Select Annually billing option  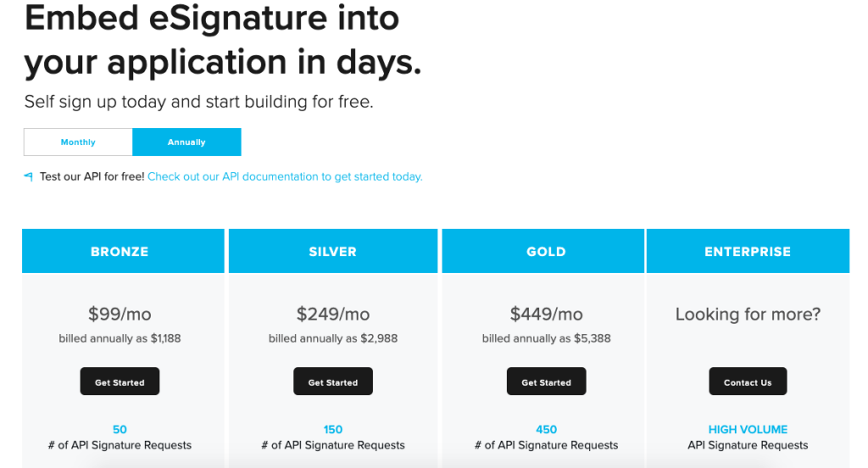[186, 142]
